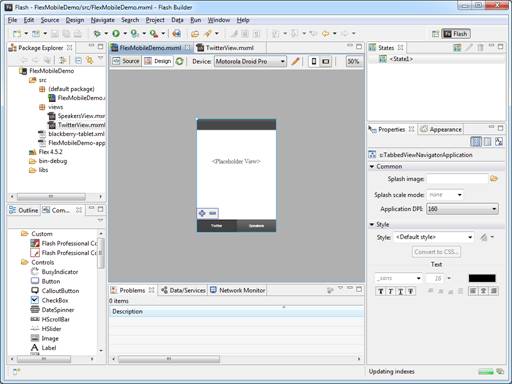The image size is (512, 384).
Task: Click the External Tools run icon
Action: 153,33
